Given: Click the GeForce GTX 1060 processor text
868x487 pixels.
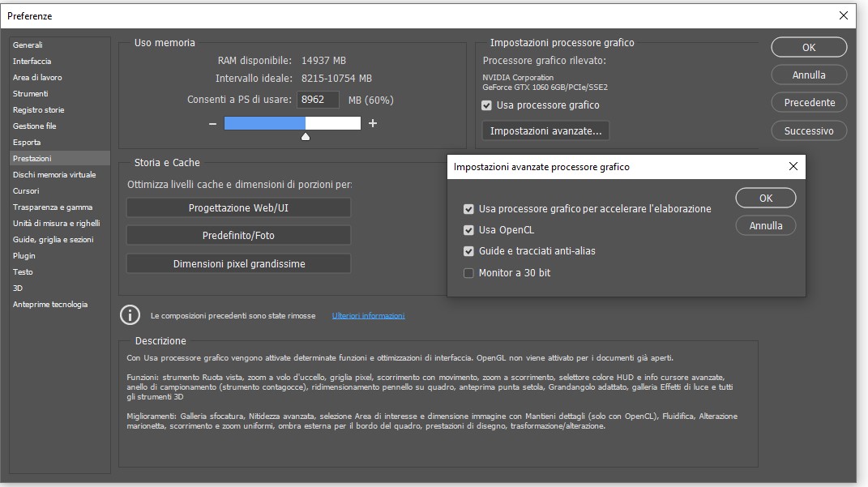Looking at the screenshot, I should [545, 87].
